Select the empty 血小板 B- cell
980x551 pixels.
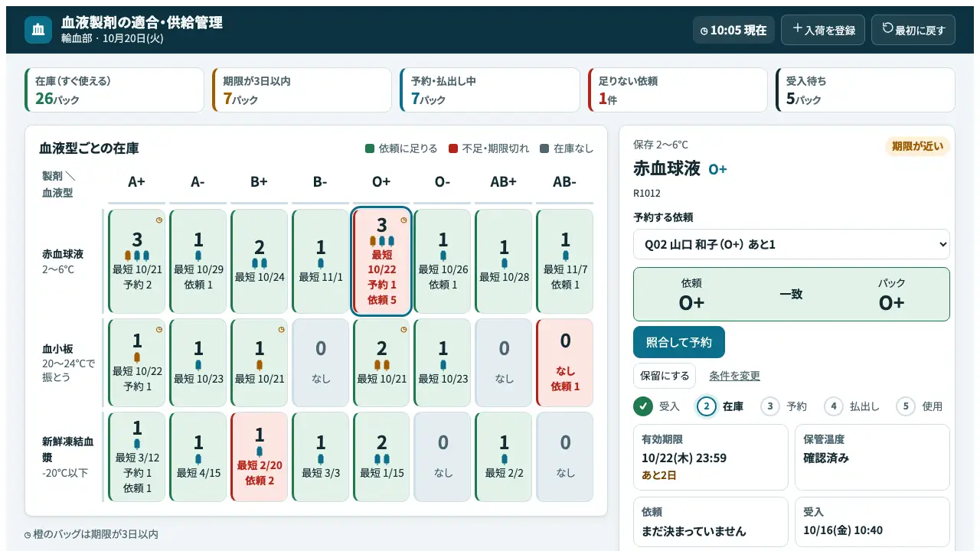click(x=320, y=363)
